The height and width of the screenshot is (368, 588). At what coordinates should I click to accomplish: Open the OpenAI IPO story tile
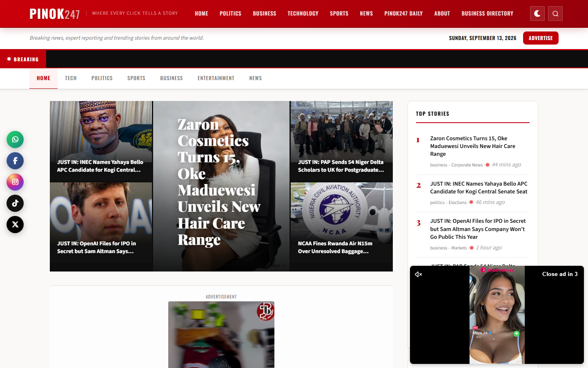101,227
